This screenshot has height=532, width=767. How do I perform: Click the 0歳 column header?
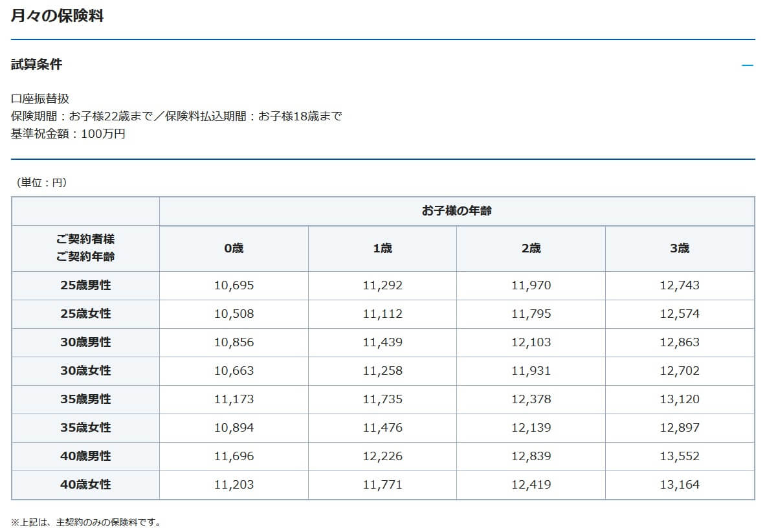234,249
